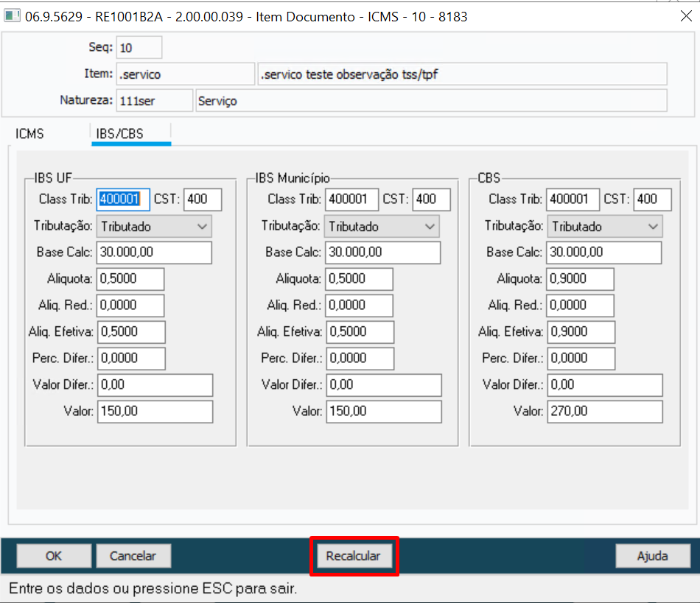Viewport: 700px width, 603px height.
Task: Click the CBS CST field
Action: tap(652, 199)
